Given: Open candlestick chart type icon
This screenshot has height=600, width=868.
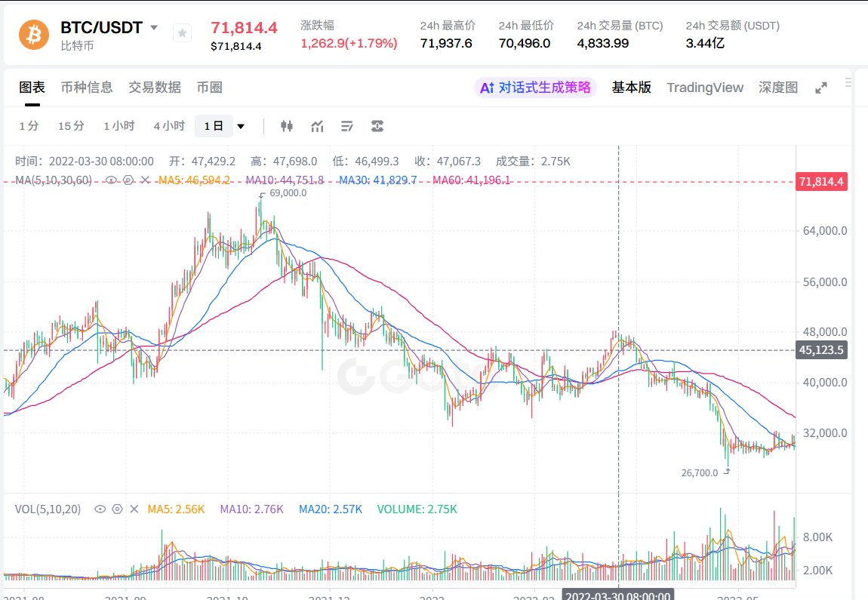Looking at the screenshot, I should 287,126.
